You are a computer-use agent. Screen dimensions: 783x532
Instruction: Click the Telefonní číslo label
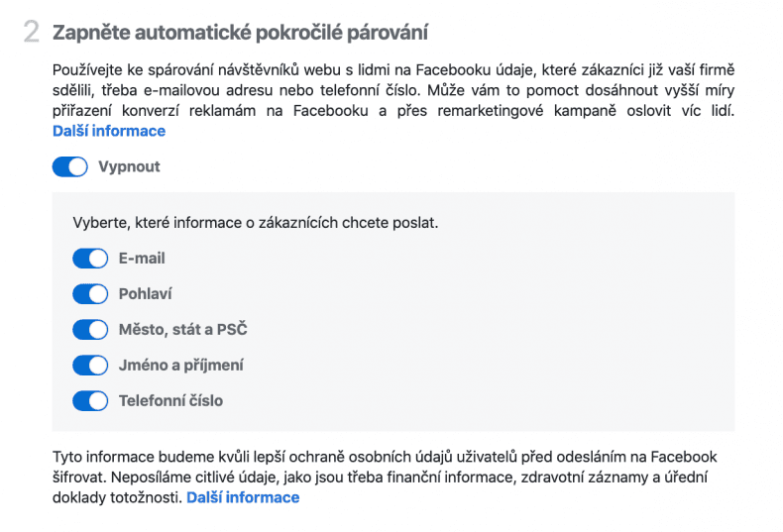(x=170, y=401)
